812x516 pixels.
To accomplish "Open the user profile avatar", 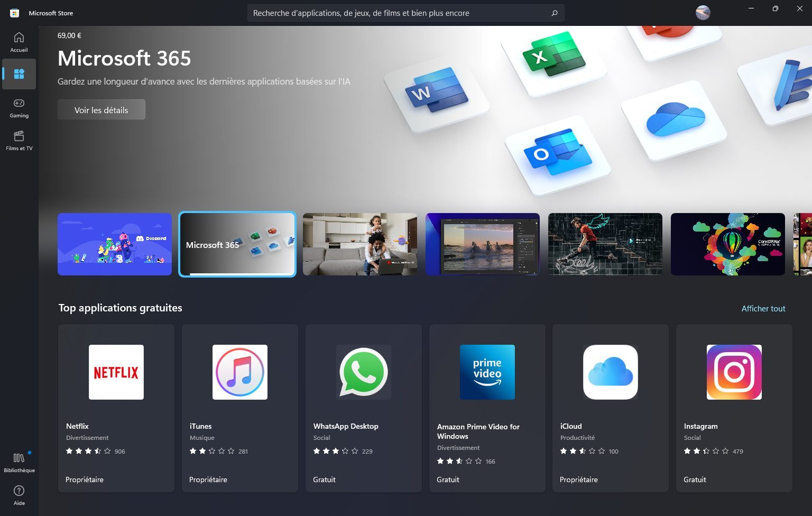I will tap(703, 13).
